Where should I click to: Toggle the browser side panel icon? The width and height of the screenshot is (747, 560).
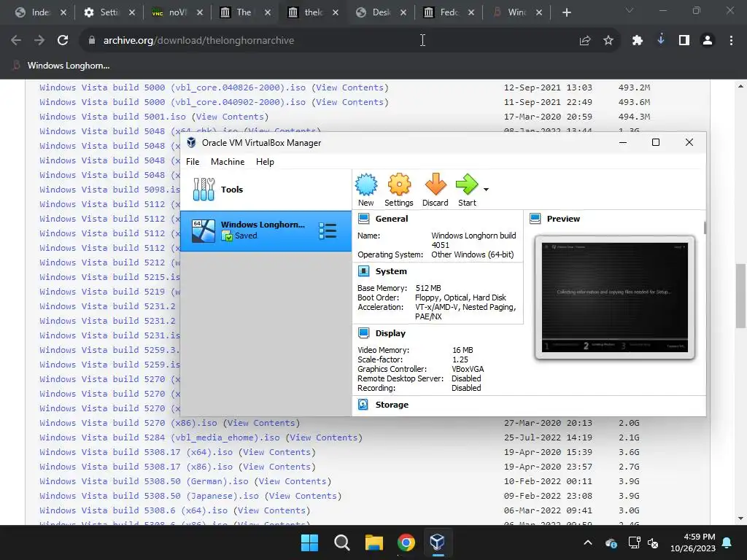pos(684,41)
